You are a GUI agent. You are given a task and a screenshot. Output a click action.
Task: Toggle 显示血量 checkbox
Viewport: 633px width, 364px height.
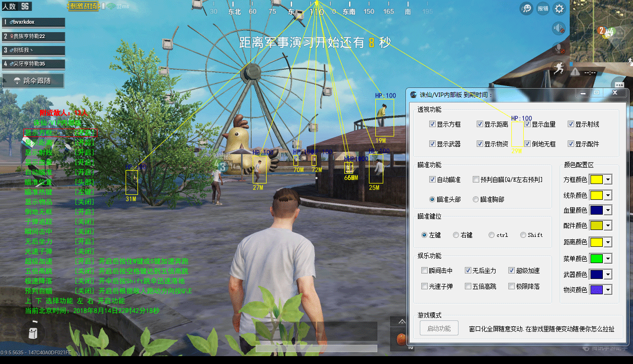tap(528, 124)
